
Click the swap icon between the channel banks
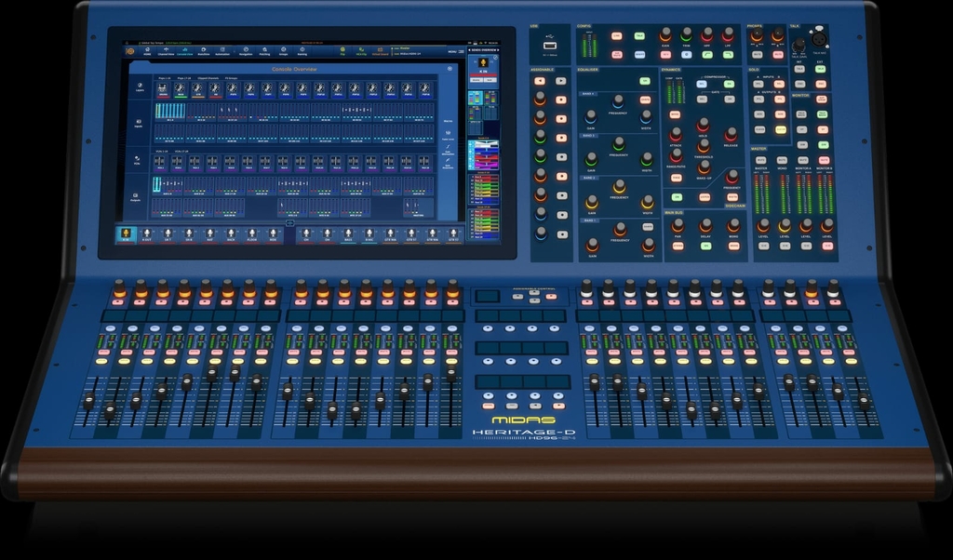click(x=290, y=223)
